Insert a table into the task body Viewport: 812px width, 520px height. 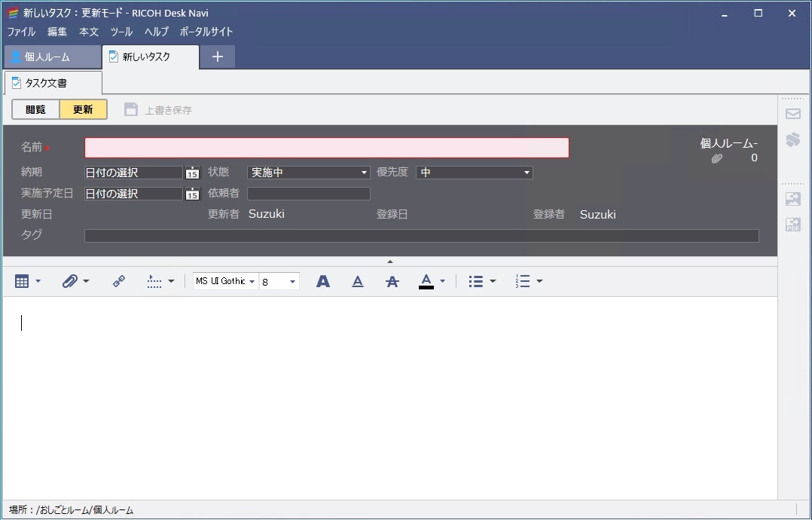pyautogui.click(x=23, y=280)
